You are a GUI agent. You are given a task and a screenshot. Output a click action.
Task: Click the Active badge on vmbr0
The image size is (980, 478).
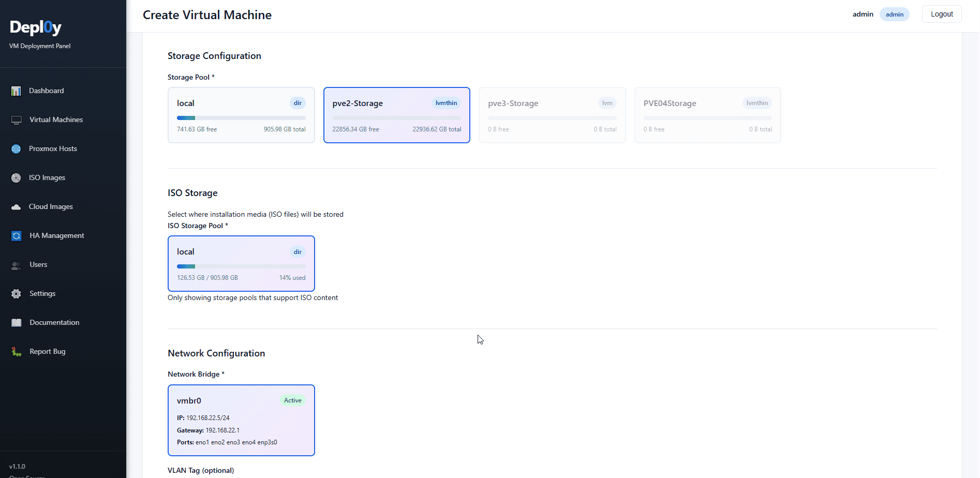tap(292, 400)
